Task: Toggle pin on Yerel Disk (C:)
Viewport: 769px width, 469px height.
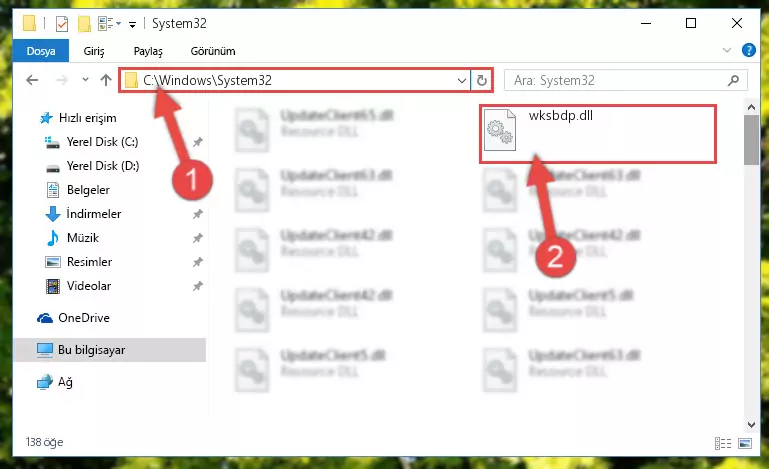Action: point(198,142)
